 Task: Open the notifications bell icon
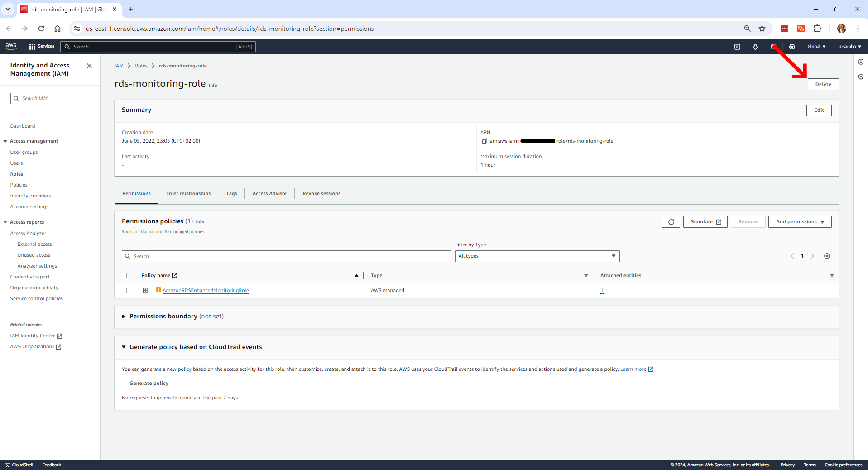point(755,47)
